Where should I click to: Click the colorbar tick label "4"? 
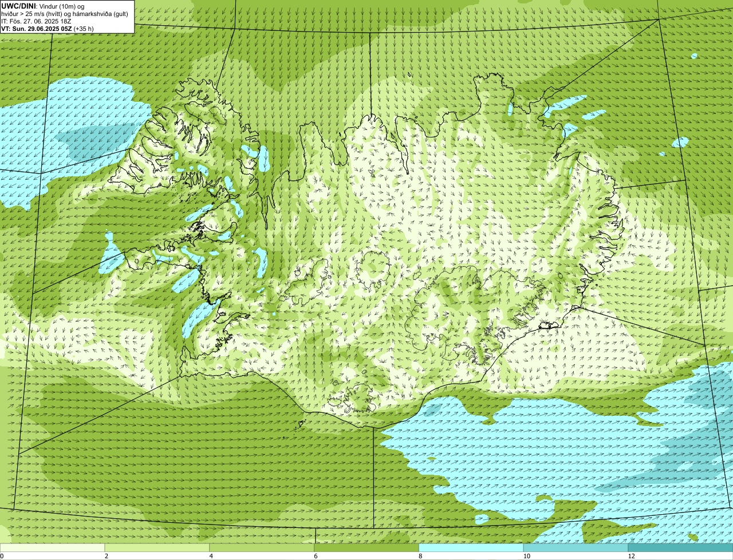pos(211,556)
